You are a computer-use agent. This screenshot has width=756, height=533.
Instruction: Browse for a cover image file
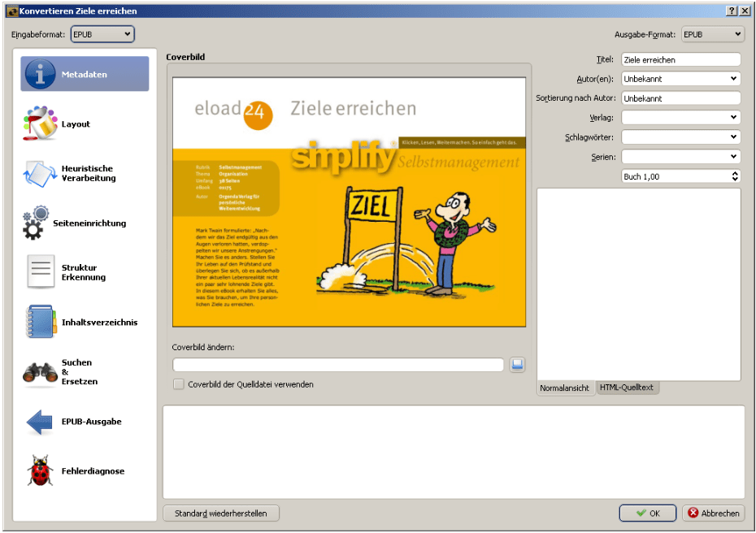coord(518,365)
